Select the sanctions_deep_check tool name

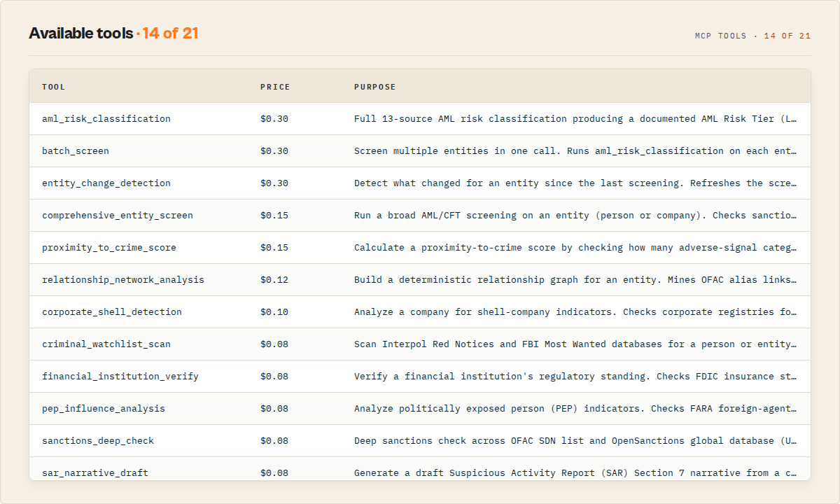(x=98, y=440)
